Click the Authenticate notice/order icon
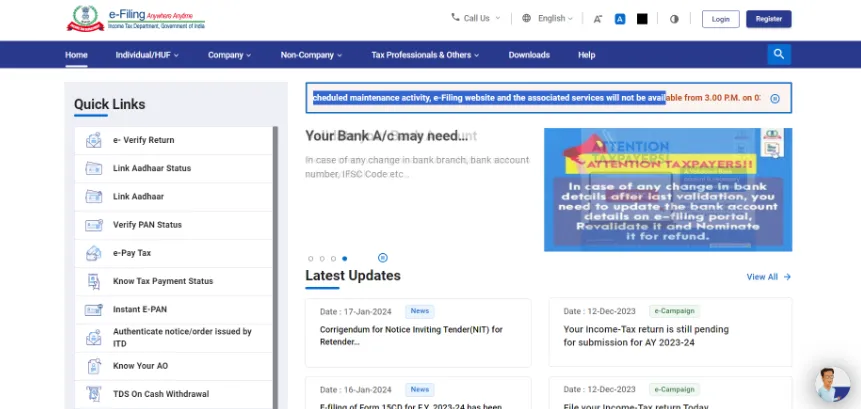Viewport: 861px width, 409px height. pos(93,338)
